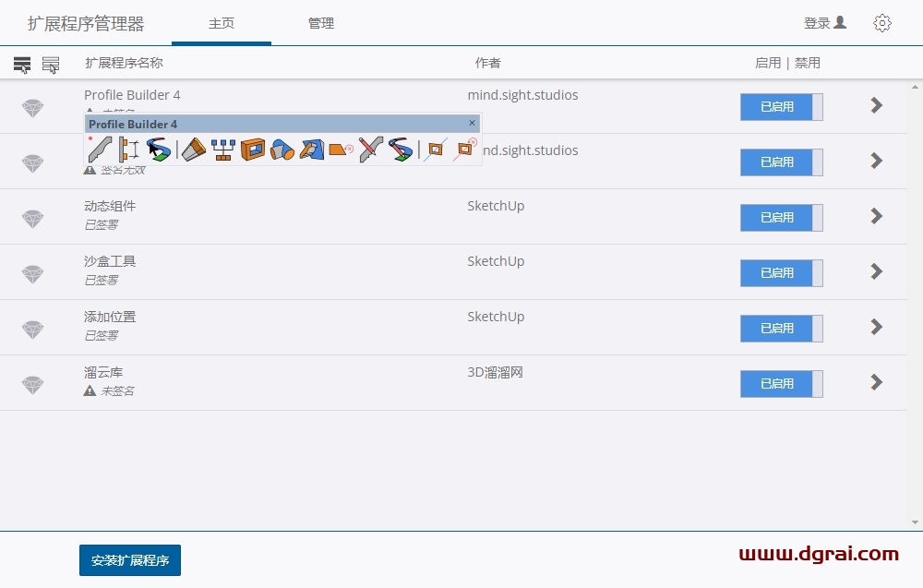Screen dimensions: 923x588
Task: Click SketchUp author in 沙盒工具 row
Action: 496,261
